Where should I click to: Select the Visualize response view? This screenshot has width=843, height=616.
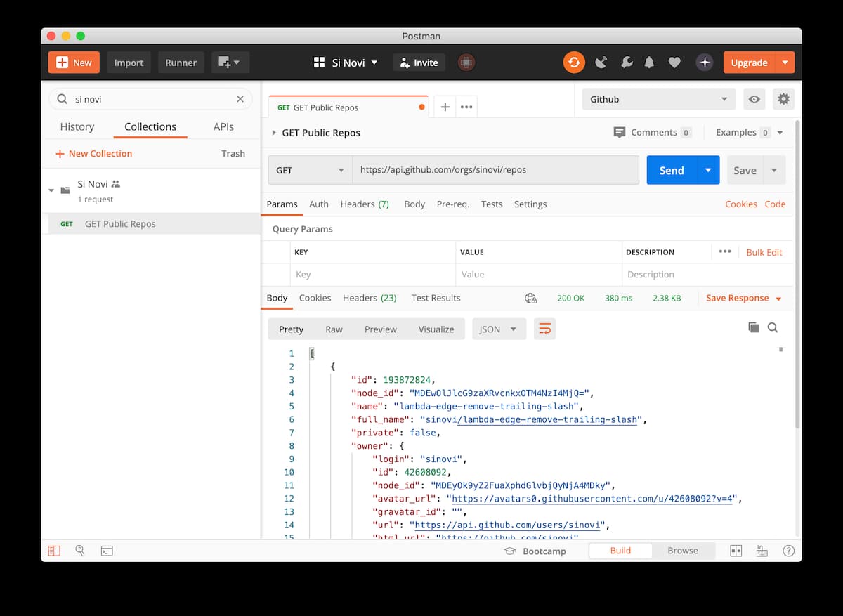point(436,329)
